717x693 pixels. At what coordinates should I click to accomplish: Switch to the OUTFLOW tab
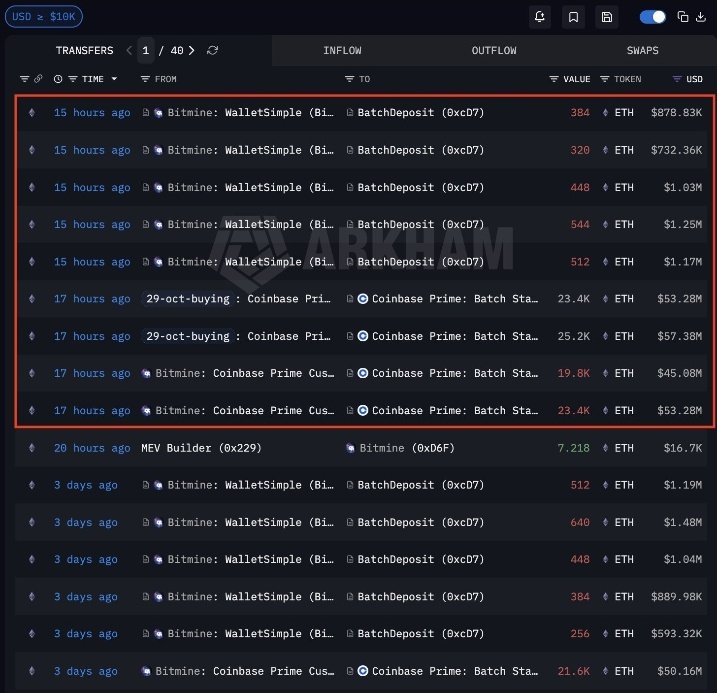tap(494, 50)
